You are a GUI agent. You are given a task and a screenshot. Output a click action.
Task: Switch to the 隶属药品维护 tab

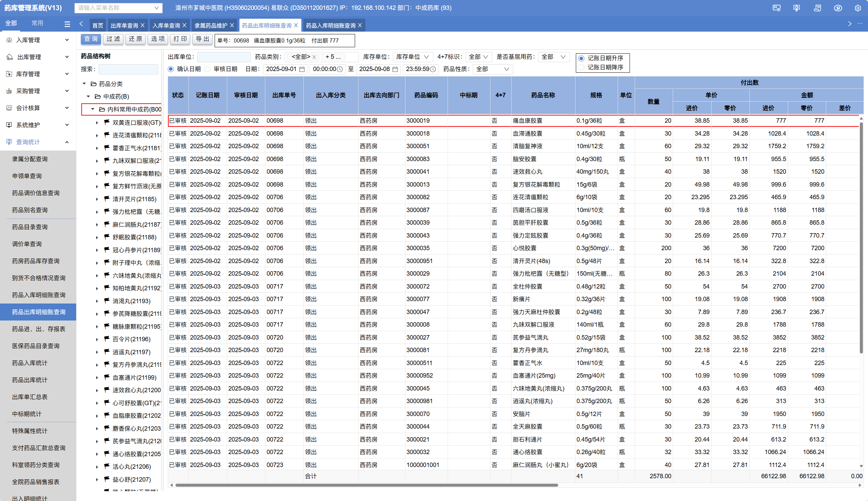point(211,25)
